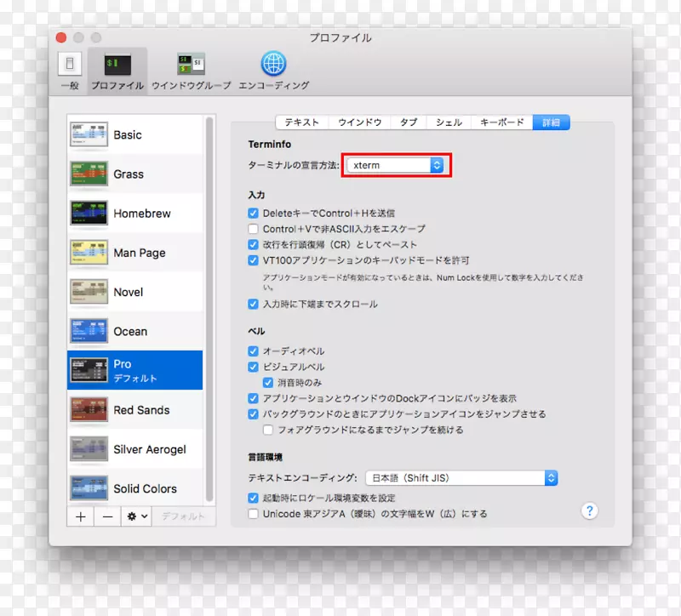Open the gear action menu below profiles

[136, 516]
